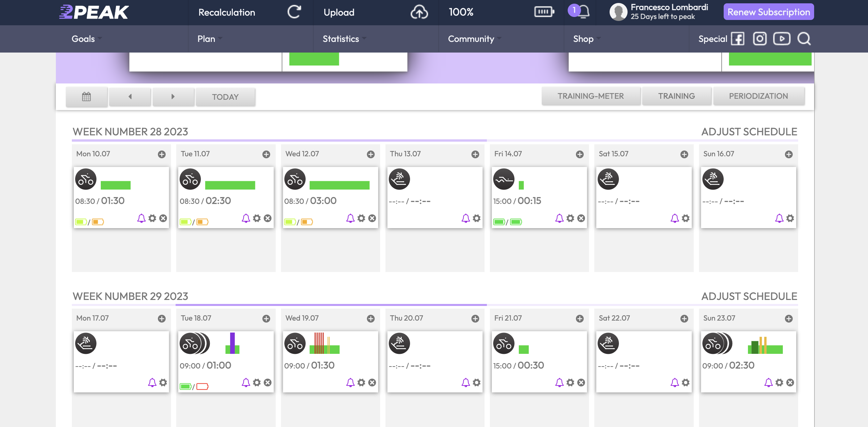Toggle reminder bell on Tue 18.07 workout
The width and height of the screenshot is (868, 427).
[246, 382]
